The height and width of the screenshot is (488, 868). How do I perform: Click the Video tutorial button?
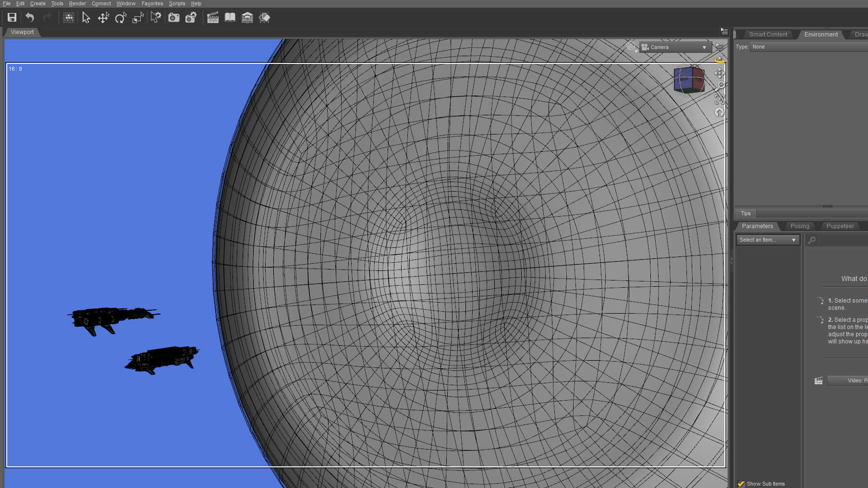pos(847,380)
